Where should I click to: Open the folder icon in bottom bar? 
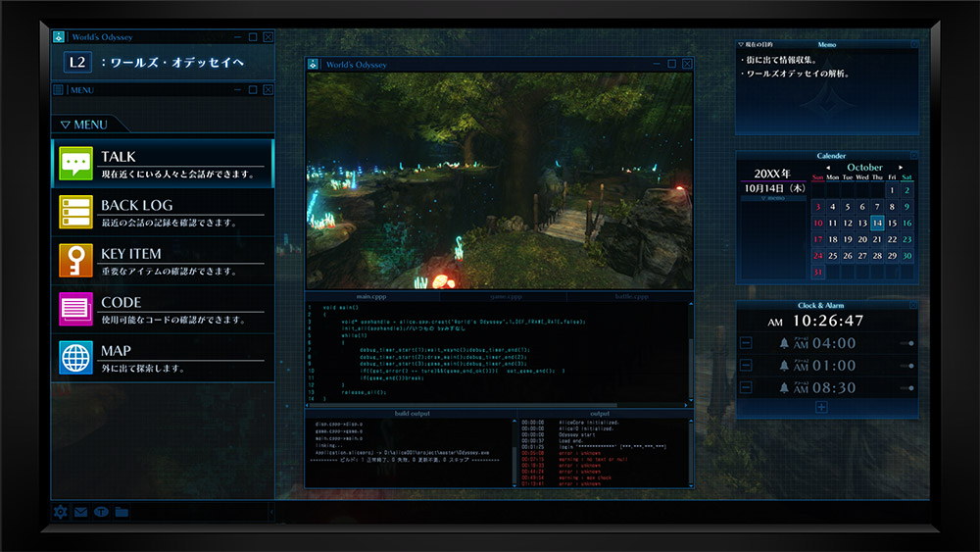[x=122, y=512]
